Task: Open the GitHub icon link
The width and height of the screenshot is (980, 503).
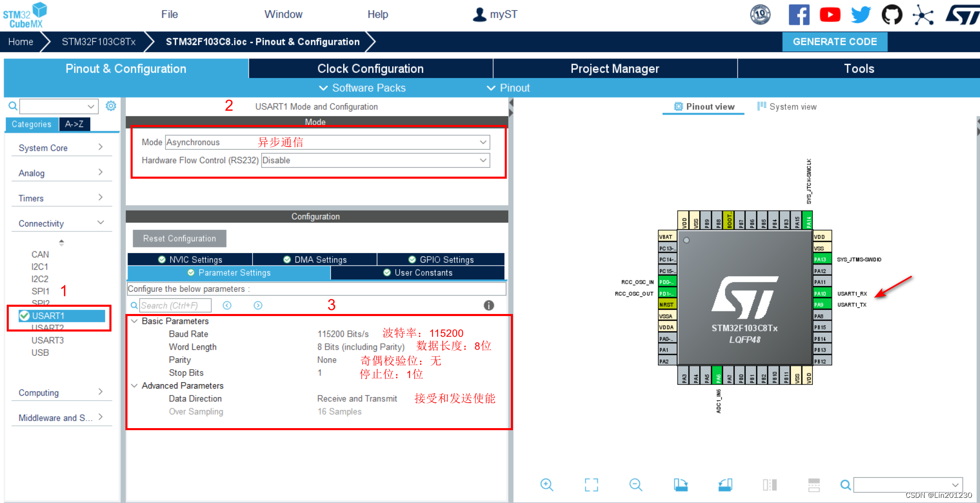Action: tap(892, 14)
